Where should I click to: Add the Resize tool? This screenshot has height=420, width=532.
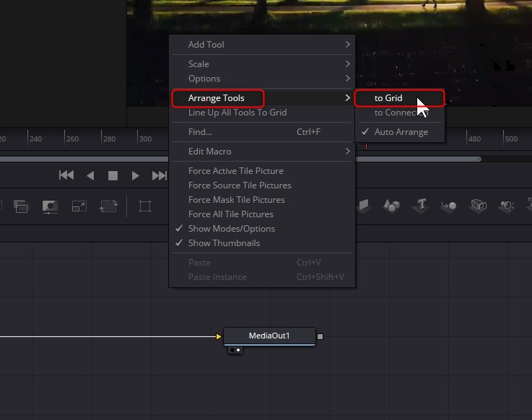(x=79, y=206)
